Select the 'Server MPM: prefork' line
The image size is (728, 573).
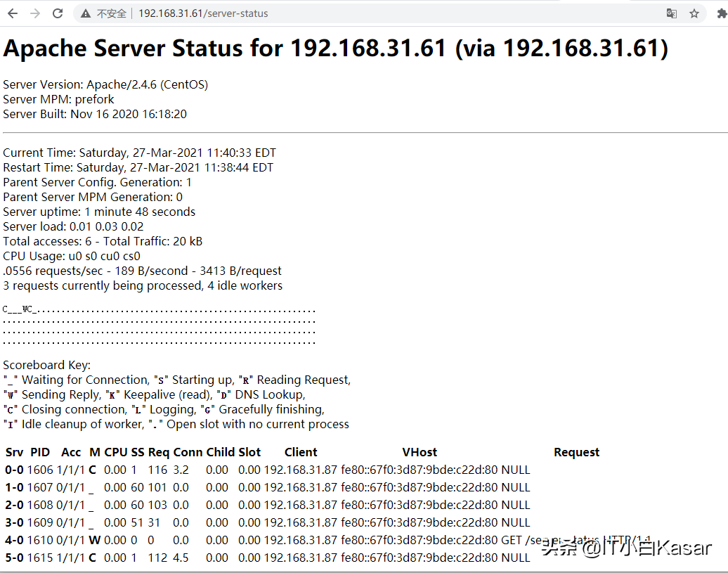[x=58, y=99]
